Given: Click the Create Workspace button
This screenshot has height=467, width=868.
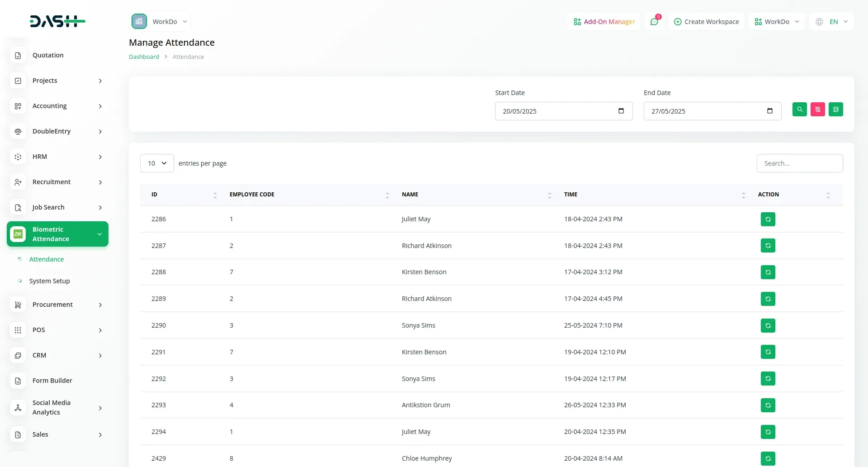Looking at the screenshot, I should click(x=706, y=22).
